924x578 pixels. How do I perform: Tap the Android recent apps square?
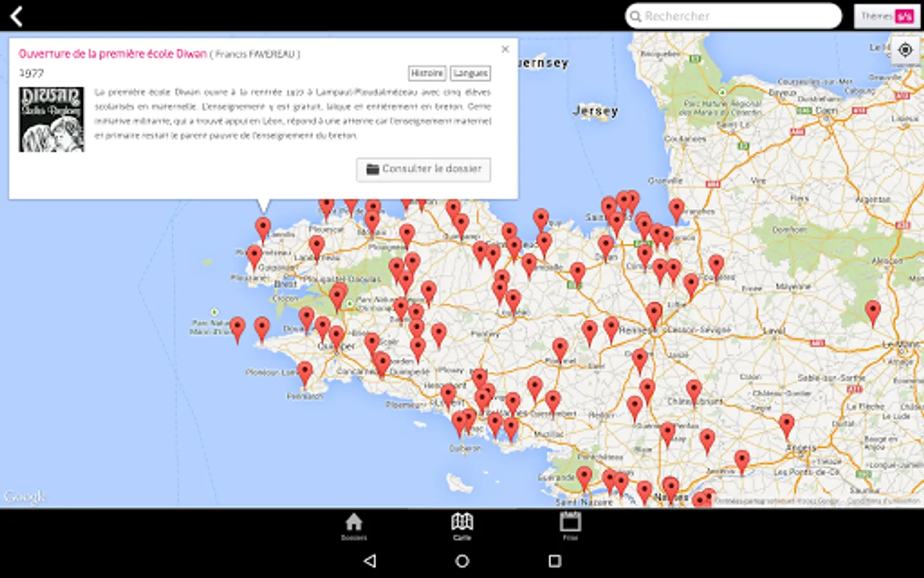click(x=555, y=561)
